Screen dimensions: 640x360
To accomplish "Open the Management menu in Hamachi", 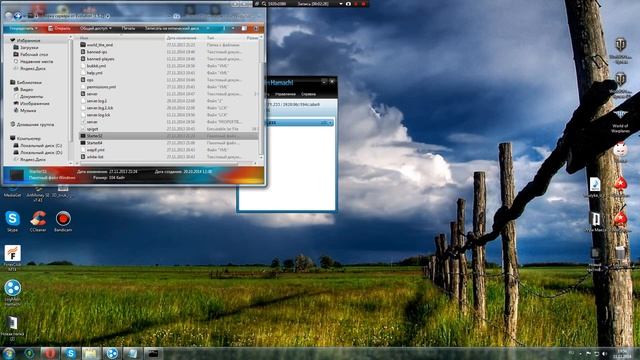I will tap(285, 94).
